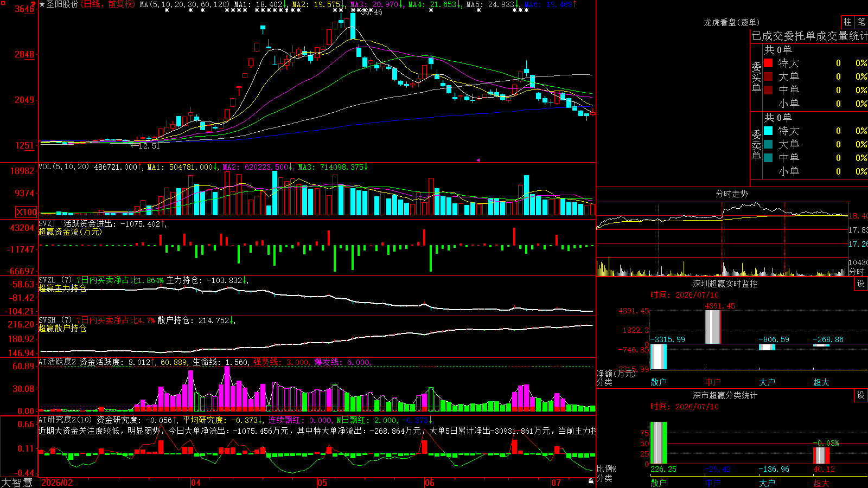The height and width of the screenshot is (488, 868).
Task: Click the ×100 volume multiplier box
Action: tap(27, 212)
